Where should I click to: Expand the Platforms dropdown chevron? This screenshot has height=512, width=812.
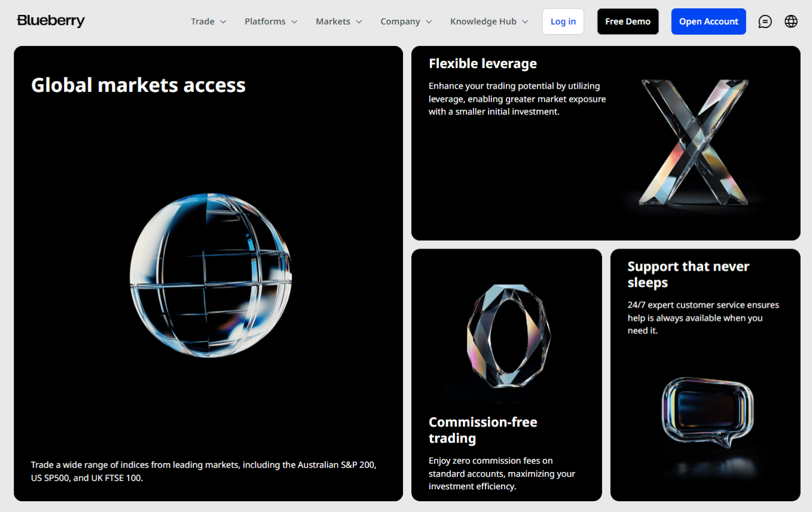294,22
